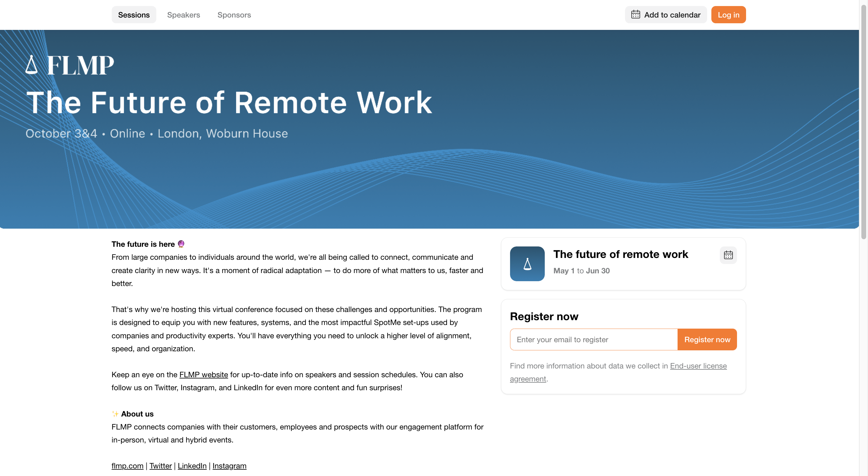Focus the email registration input field
The height and width of the screenshot is (476, 868).
(x=593, y=339)
